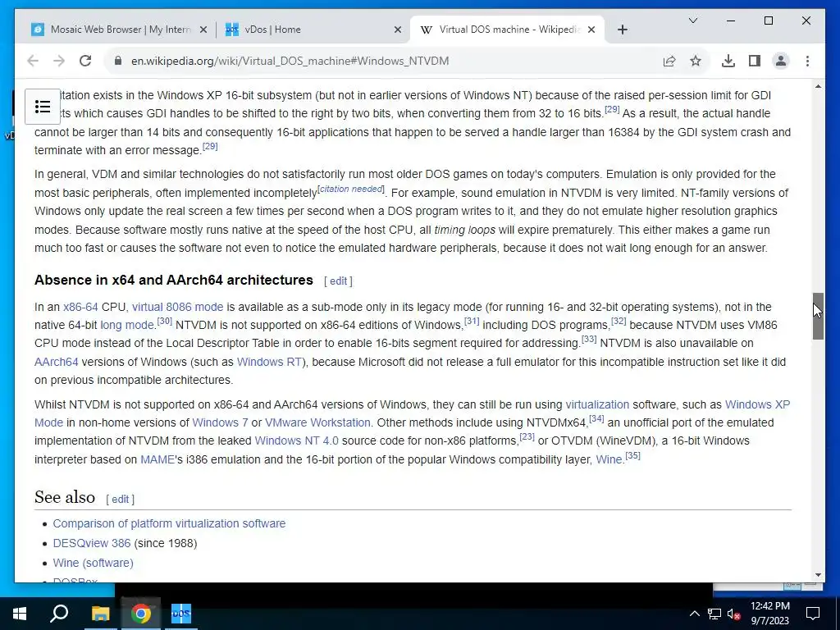Show hidden tray icons chevron
The image size is (840, 630).
tap(694, 614)
